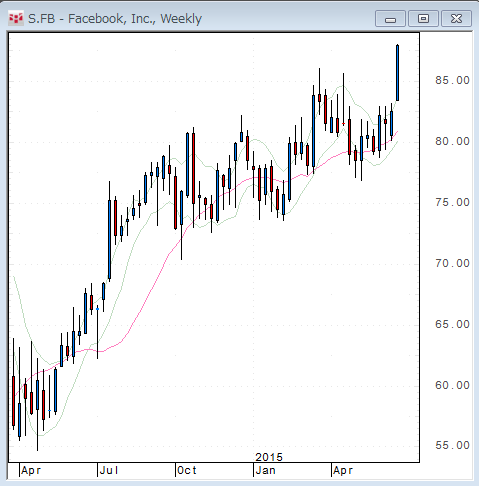Click the red chart icon in the title bar
The image size is (479, 486).
tap(16, 19)
